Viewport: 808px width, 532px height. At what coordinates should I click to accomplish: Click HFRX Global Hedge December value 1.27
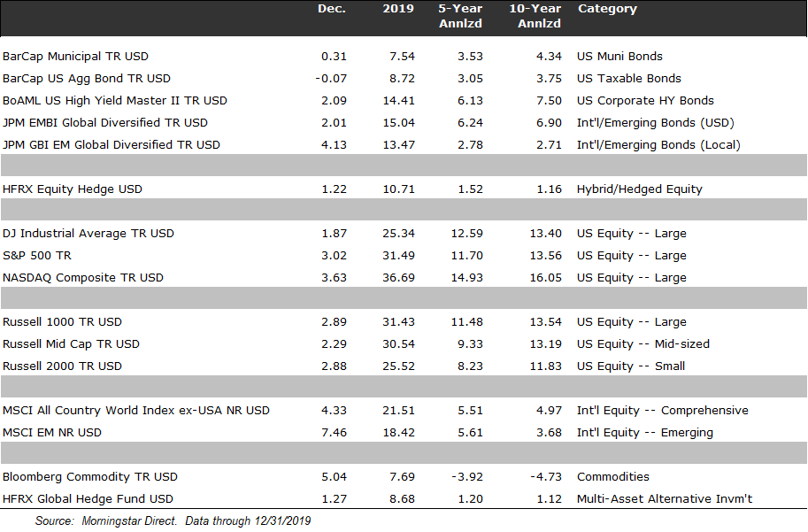pyautogui.click(x=334, y=499)
